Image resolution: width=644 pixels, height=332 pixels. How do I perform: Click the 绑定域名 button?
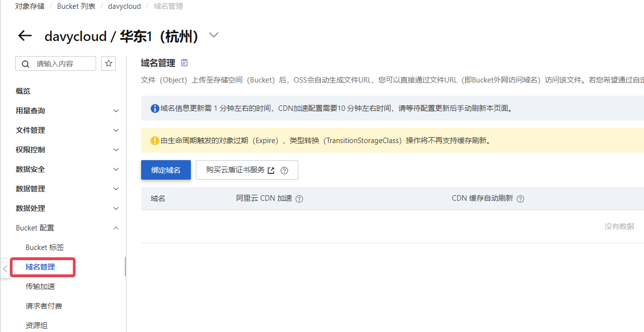tap(166, 170)
